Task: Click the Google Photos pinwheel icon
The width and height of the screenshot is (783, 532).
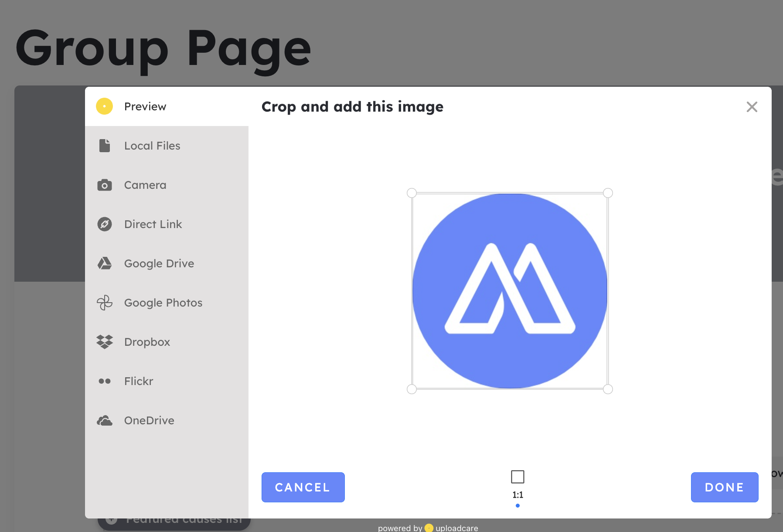Action: pyautogui.click(x=105, y=303)
